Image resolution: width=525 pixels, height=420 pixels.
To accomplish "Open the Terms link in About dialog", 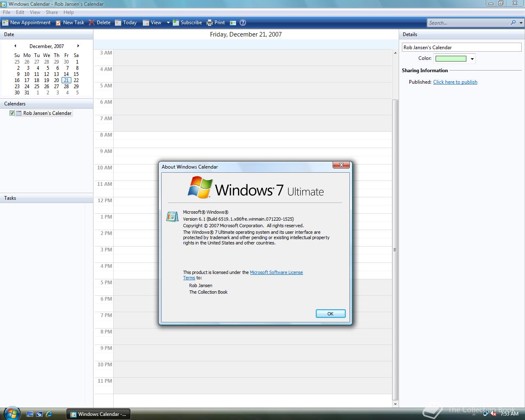I will click(x=189, y=278).
